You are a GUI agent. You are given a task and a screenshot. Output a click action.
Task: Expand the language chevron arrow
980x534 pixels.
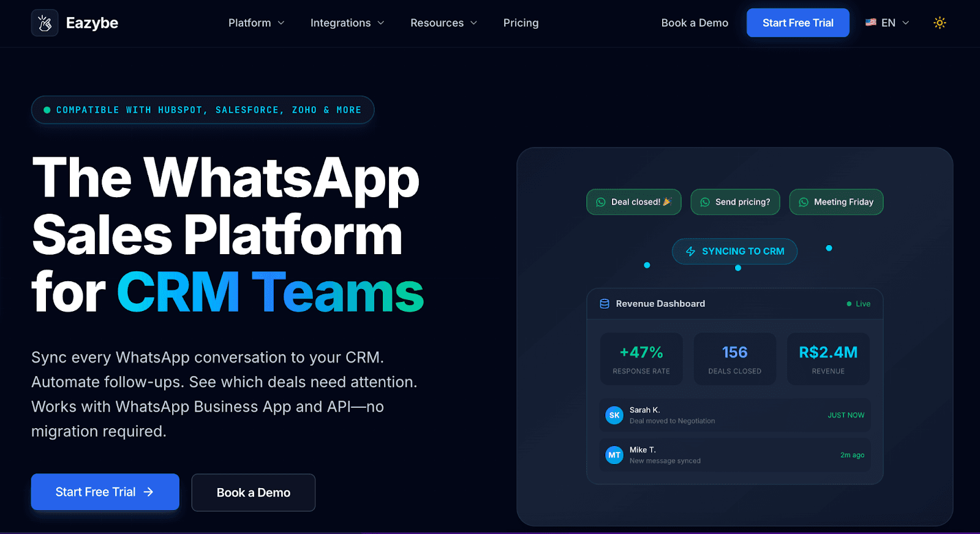coord(906,23)
